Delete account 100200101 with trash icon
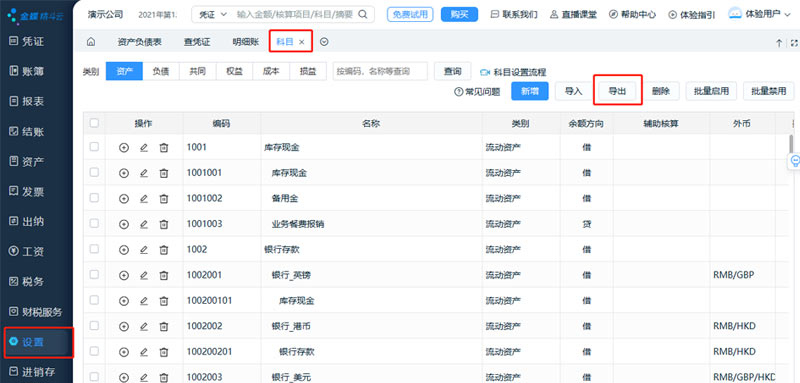 (164, 301)
